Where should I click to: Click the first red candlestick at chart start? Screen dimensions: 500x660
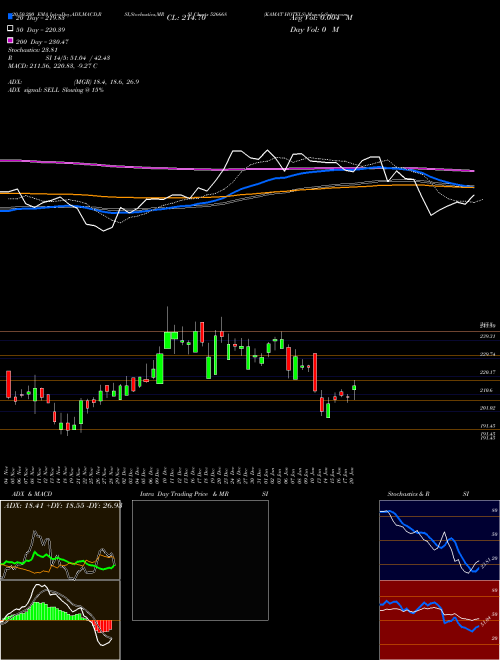(x=8, y=384)
